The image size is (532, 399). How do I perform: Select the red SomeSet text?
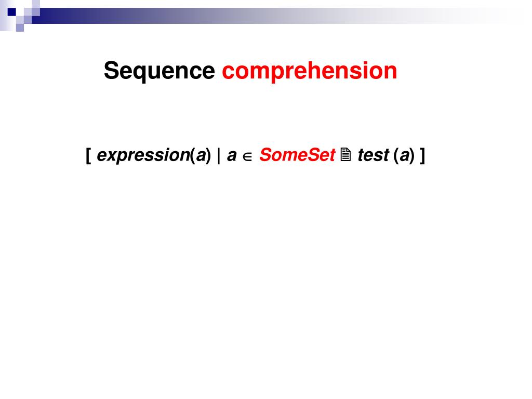[x=297, y=155]
